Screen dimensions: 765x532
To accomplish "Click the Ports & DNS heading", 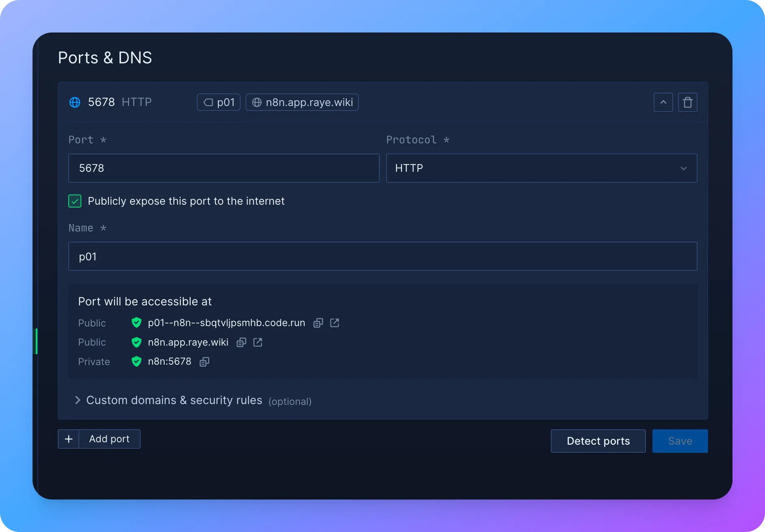I will point(105,58).
